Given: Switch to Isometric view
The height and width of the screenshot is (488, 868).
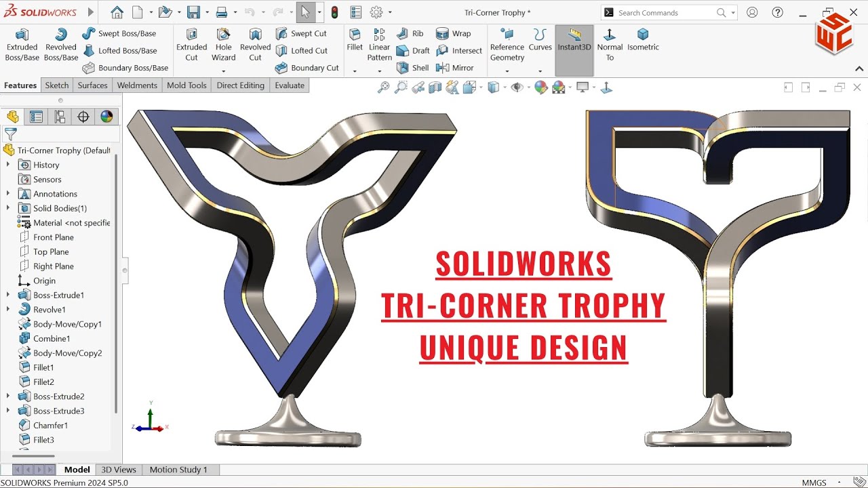Looking at the screenshot, I should point(644,41).
